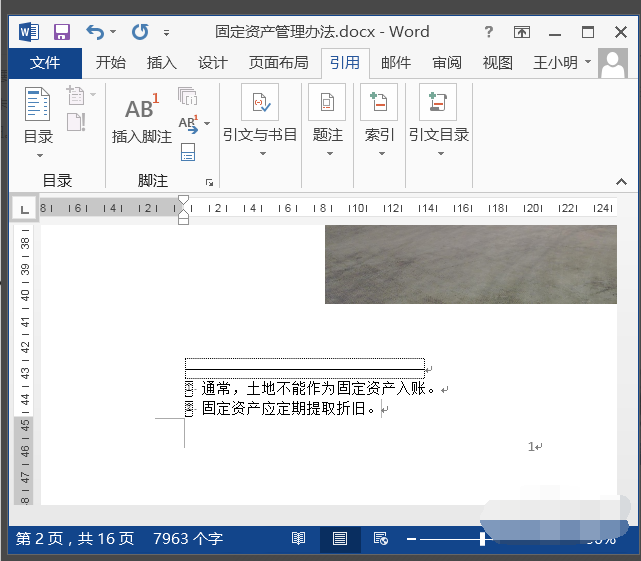Viewport: 641px width, 561px height.
Task: Click the Insert Endnote icon in footnotes group
Action: click(x=187, y=96)
